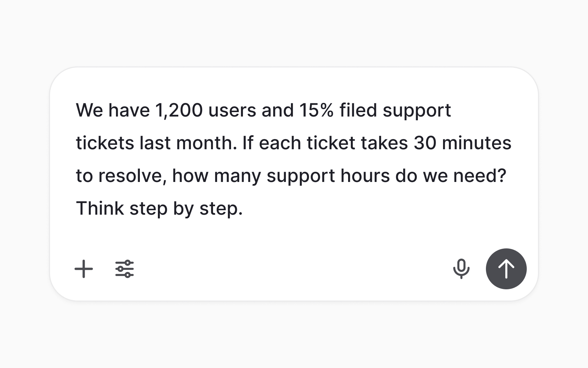
Task: Start voice dictation with the microphone icon
Action: coord(461,269)
